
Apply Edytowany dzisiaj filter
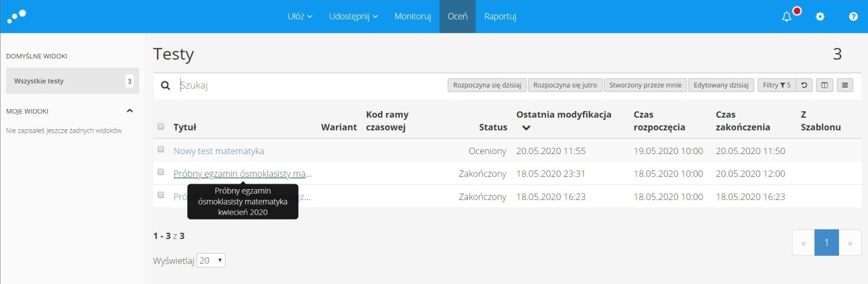coord(721,85)
